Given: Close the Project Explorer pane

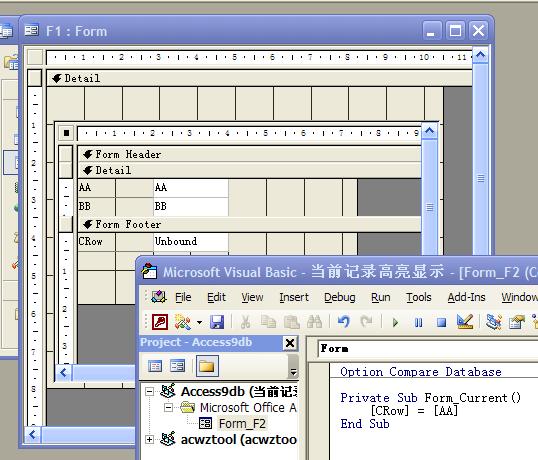Looking at the screenshot, I should pyautogui.click(x=290, y=343).
